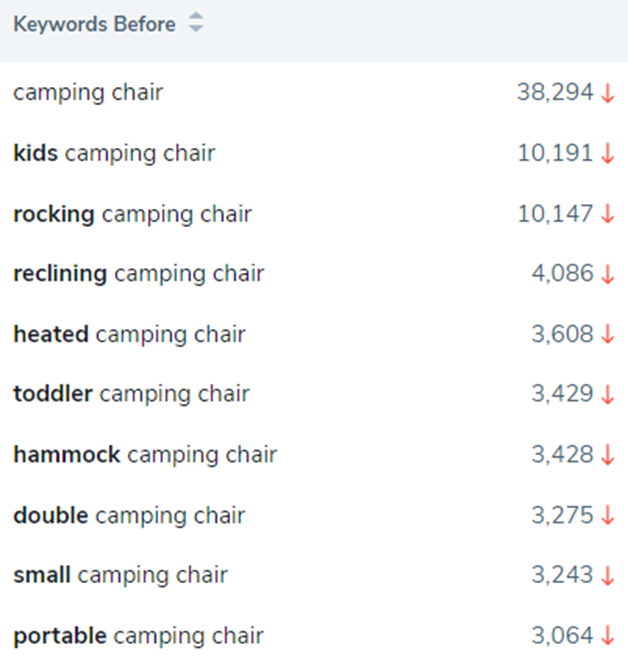This screenshot has width=628, height=656.
Task: Select 'rocking camping chair' keyword row
Action: tap(132, 214)
